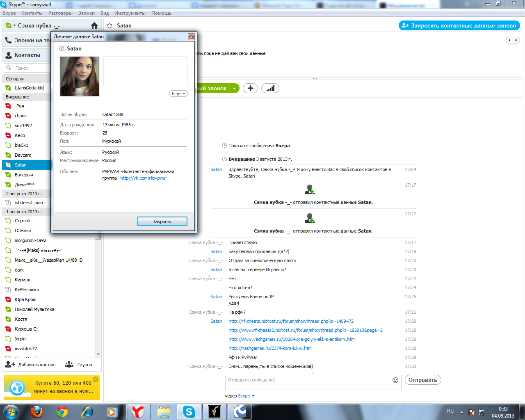Screen dimensions: 525x420
Task: Launch Firefox from the taskbar
Action: click(x=37, y=411)
